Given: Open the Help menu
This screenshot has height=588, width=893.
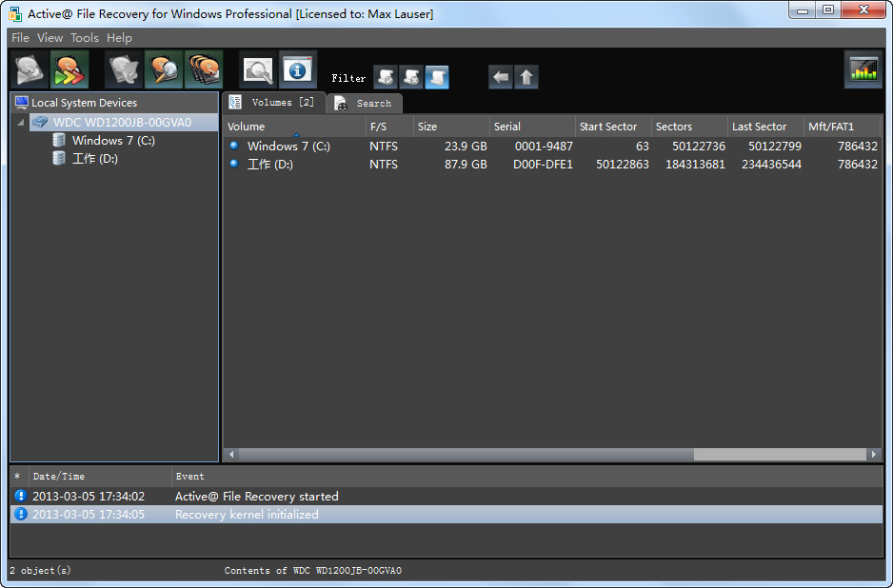Looking at the screenshot, I should point(119,37).
